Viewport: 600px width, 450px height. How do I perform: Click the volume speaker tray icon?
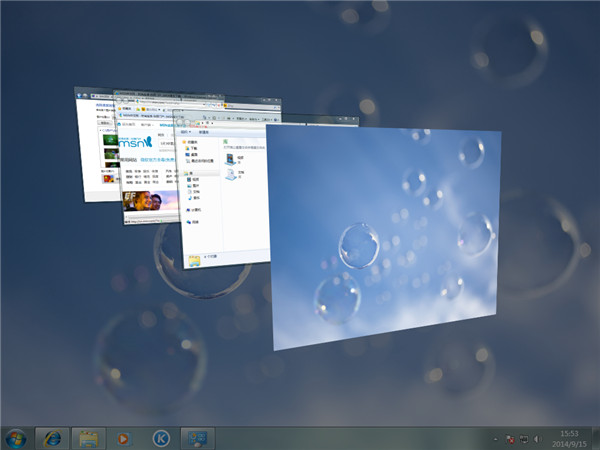click(x=536, y=438)
